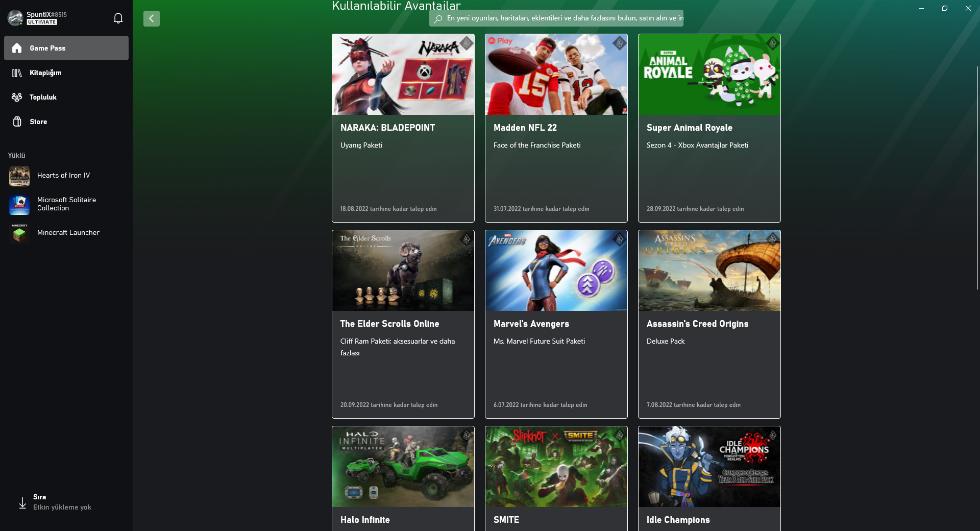
Task: Click the Store bag icon
Action: point(17,122)
